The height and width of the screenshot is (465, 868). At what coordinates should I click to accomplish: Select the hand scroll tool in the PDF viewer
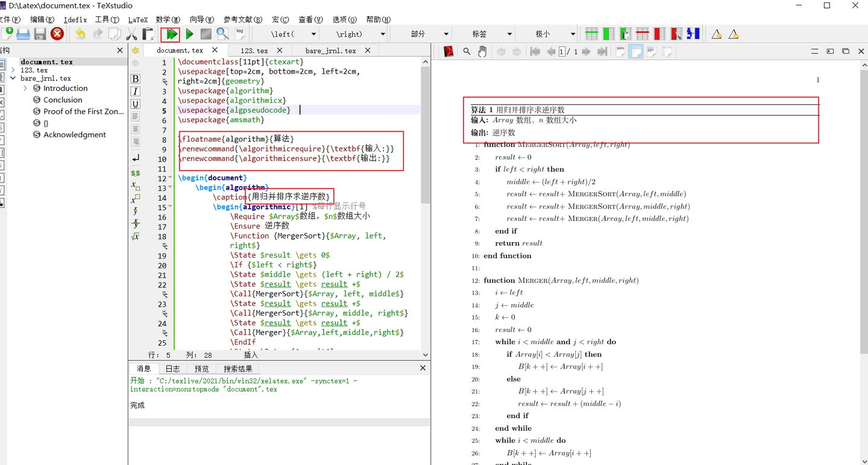[482, 52]
